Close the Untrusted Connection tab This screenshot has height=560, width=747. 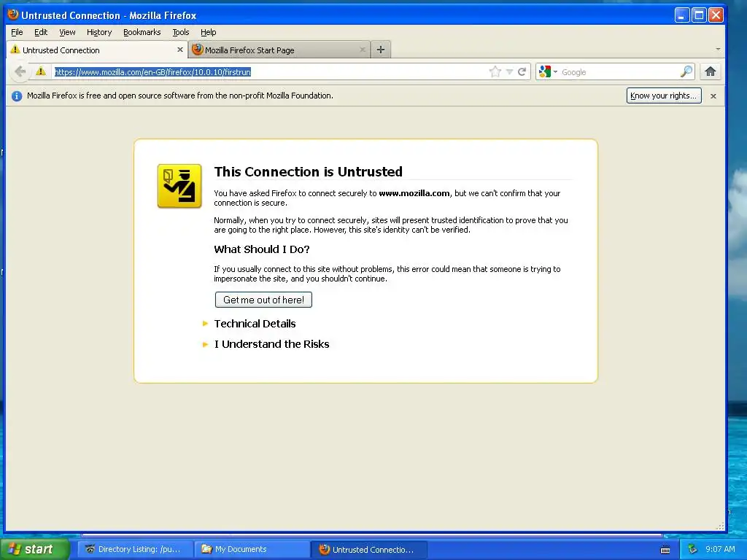point(180,50)
